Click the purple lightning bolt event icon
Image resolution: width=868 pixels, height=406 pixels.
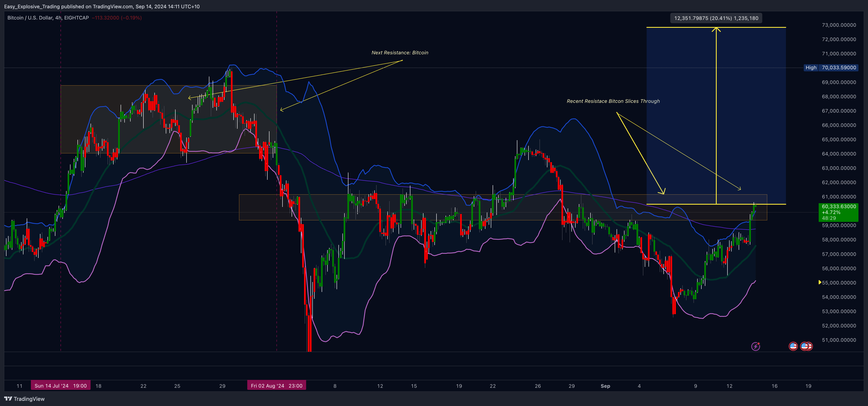pyautogui.click(x=755, y=346)
